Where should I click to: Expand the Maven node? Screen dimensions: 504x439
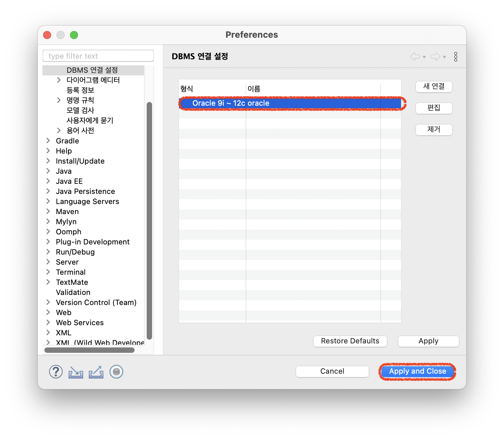coord(48,211)
